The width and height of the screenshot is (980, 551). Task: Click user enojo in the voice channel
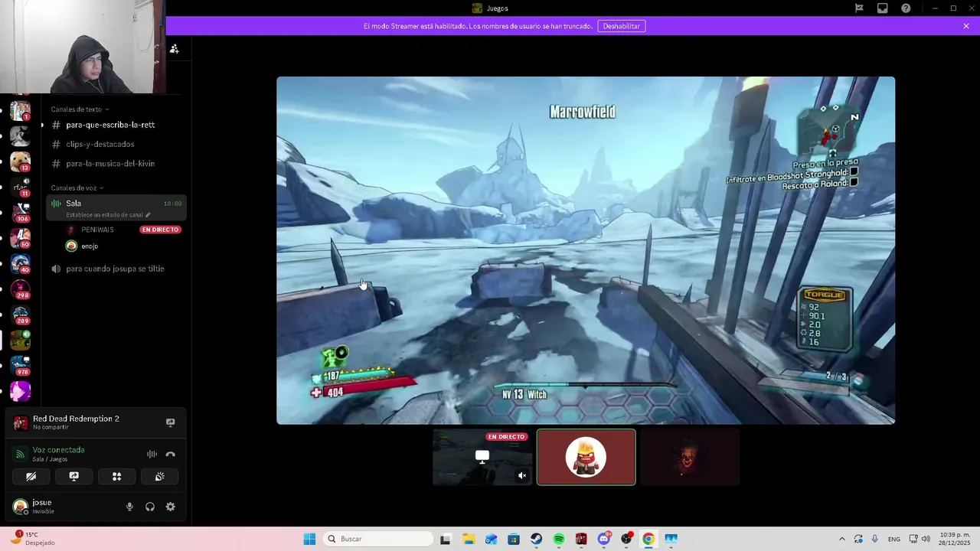point(90,246)
